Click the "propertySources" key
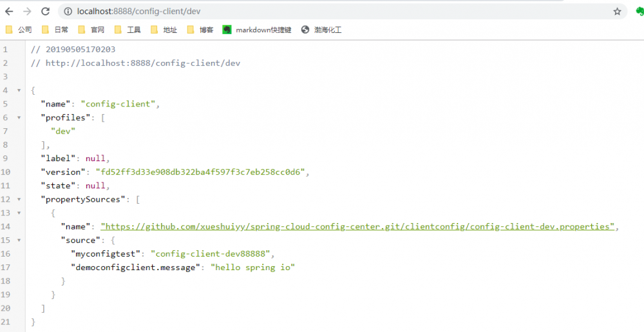This screenshot has height=332, width=644. point(83,199)
